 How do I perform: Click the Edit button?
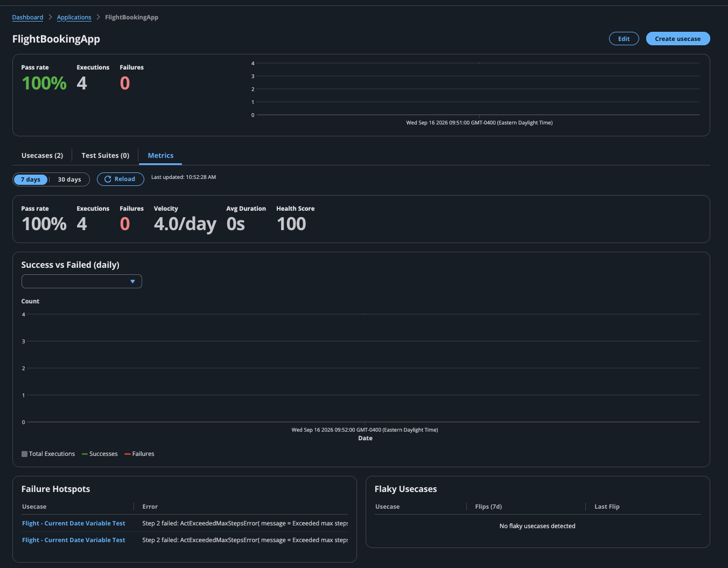[624, 39]
